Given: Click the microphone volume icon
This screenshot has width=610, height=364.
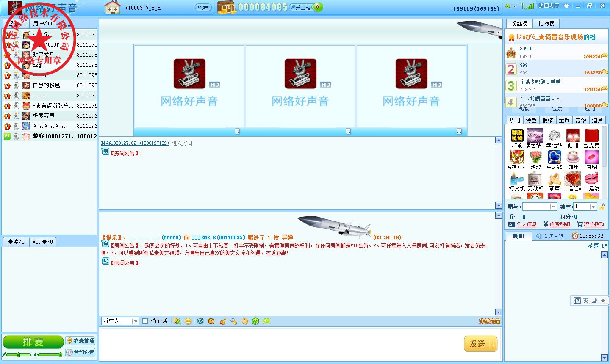Looking at the screenshot, I should click(x=4, y=355).
